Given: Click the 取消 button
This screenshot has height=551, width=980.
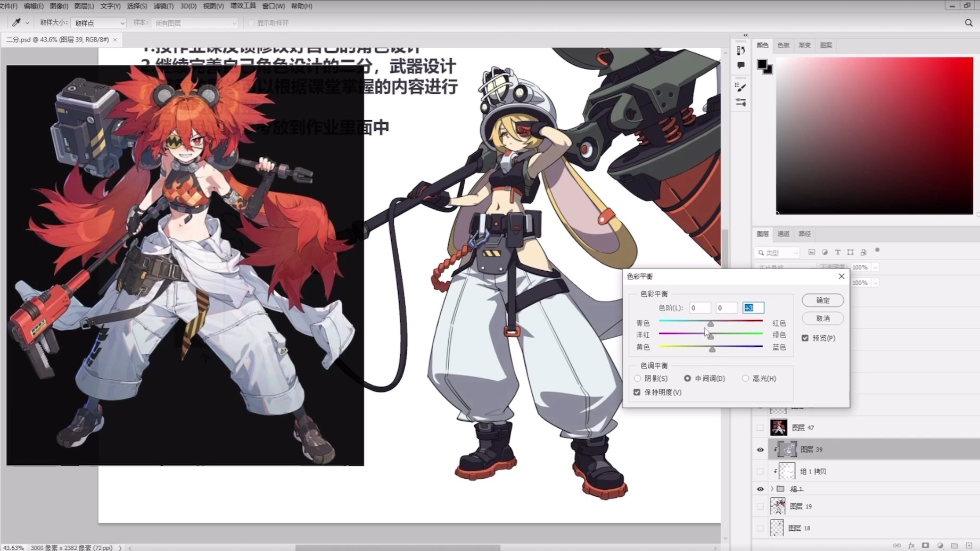Looking at the screenshot, I should [822, 319].
